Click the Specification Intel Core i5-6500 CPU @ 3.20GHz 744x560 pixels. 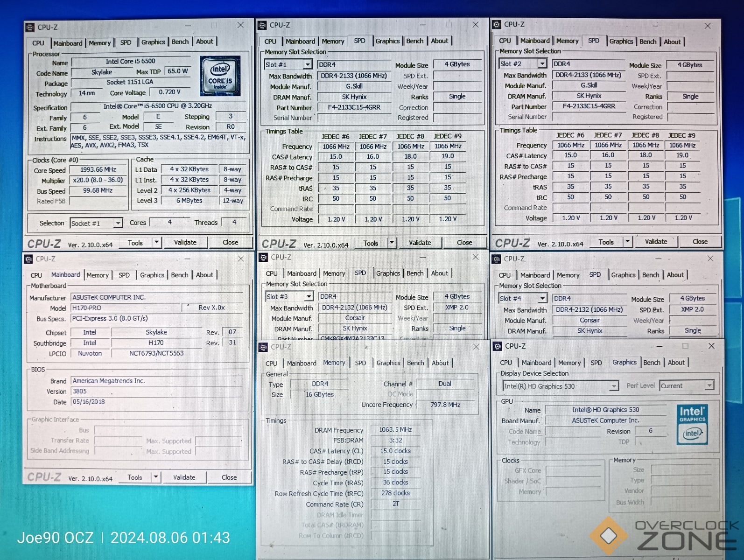(x=158, y=106)
